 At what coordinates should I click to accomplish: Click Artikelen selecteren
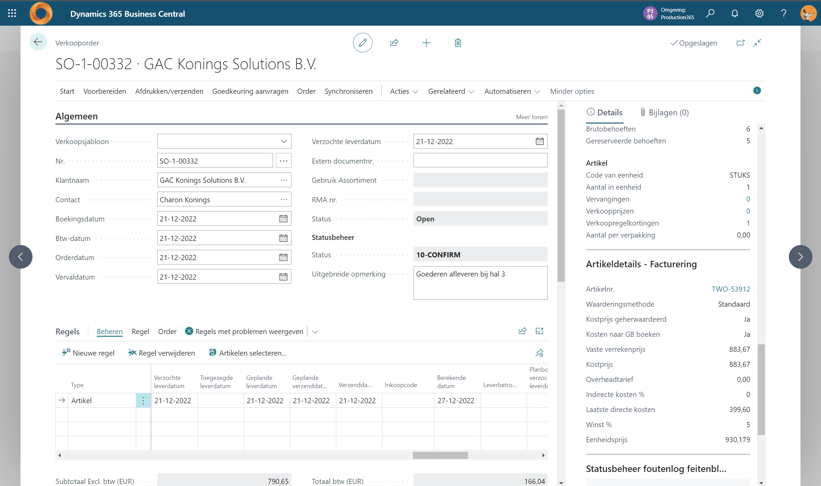[247, 353]
